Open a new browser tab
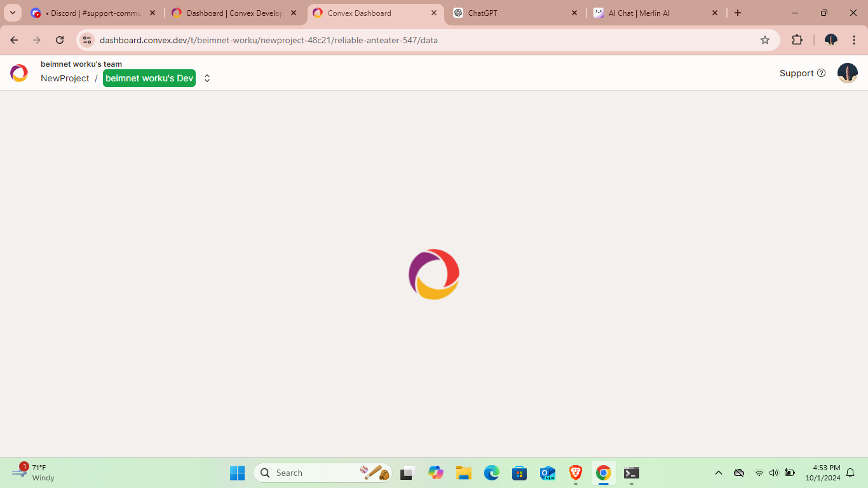 pos(738,13)
